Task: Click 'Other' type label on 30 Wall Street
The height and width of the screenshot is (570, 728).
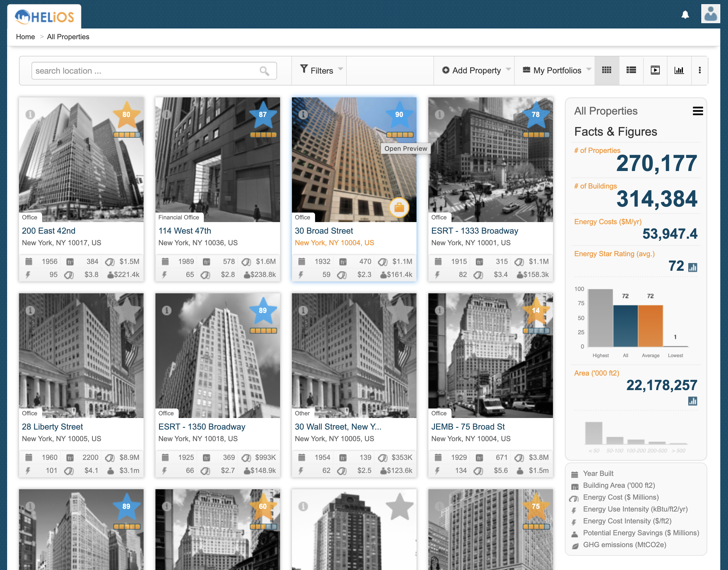Action: 302,413
